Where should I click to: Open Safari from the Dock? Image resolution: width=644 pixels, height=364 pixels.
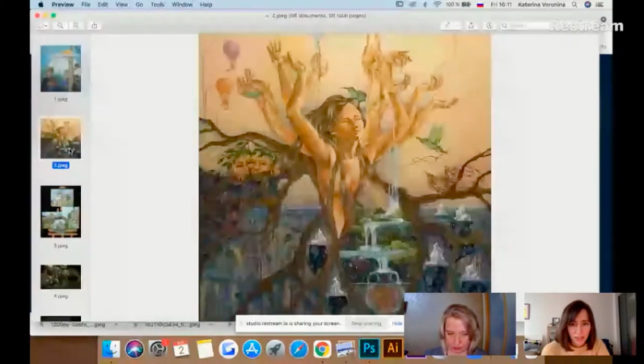[299, 349]
